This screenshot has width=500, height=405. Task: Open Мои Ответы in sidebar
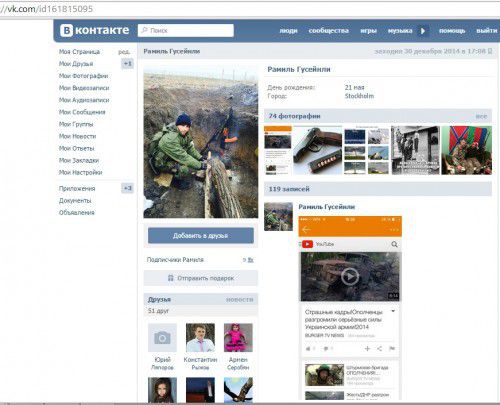tap(77, 148)
